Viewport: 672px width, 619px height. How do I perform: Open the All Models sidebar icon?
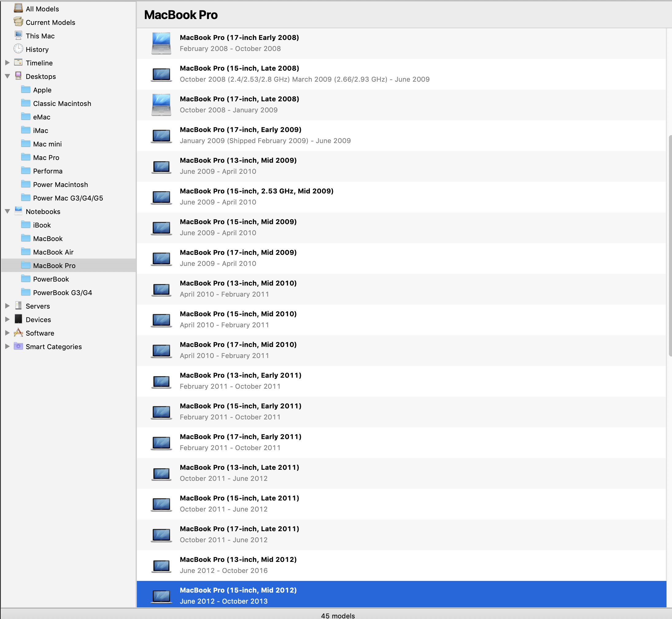pos(18,8)
